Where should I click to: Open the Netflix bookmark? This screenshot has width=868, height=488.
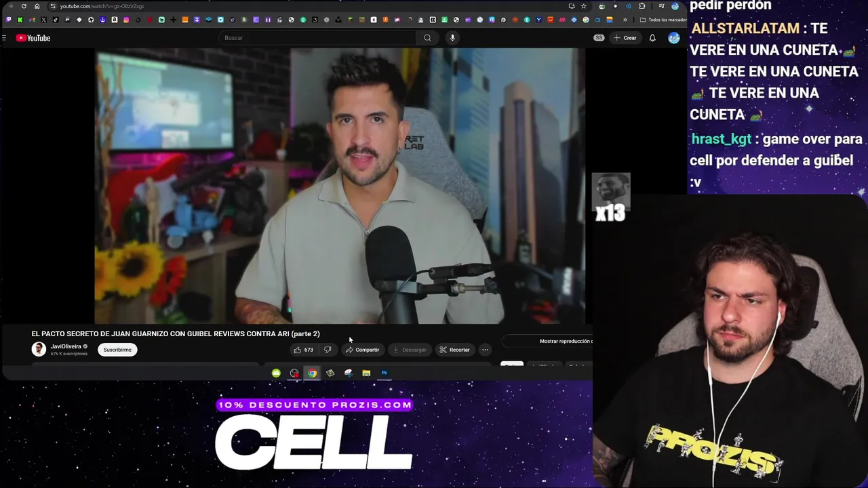click(149, 20)
